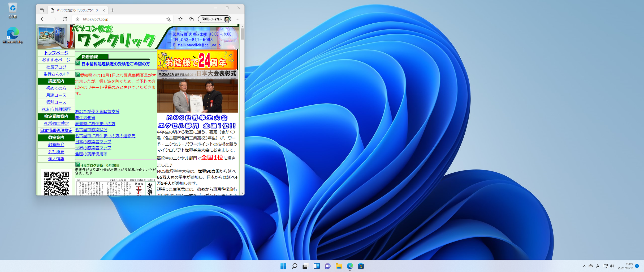The width and height of the screenshot is (644, 272).
Task: Close the パソコン教室ワンクリック tab
Action: [104, 10]
